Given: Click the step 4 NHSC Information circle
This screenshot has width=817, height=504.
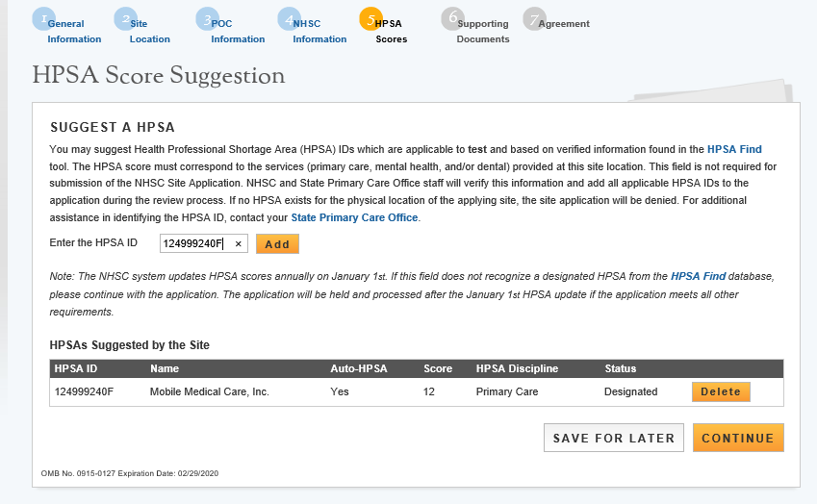Looking at the screenshot, I should click(289, 19).
